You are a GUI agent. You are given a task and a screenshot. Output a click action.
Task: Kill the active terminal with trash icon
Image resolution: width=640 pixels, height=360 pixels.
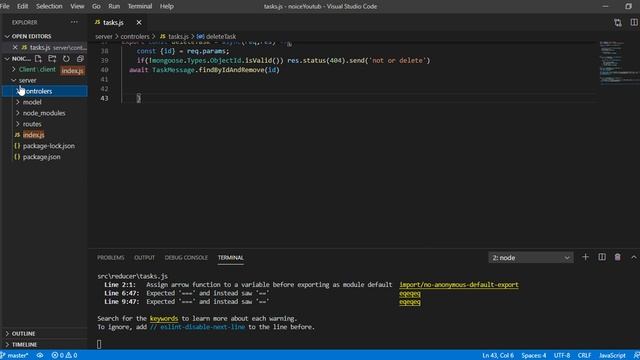(618, 257)
